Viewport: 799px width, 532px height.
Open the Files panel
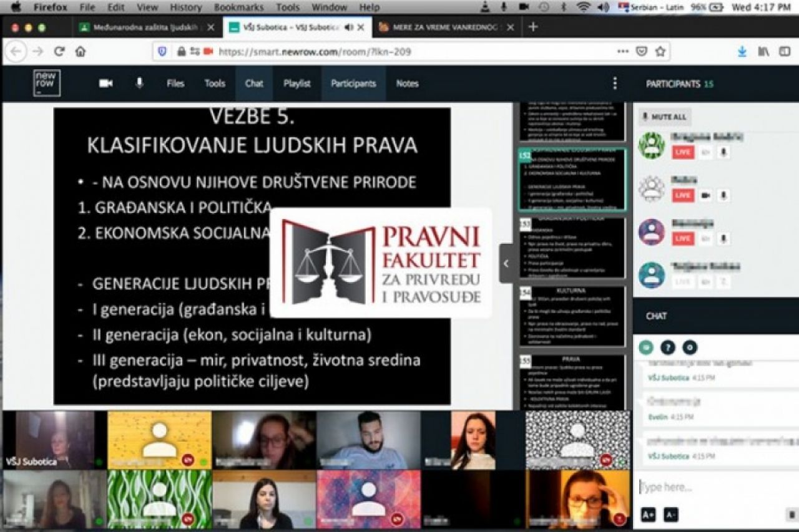(x=175, y=84)
